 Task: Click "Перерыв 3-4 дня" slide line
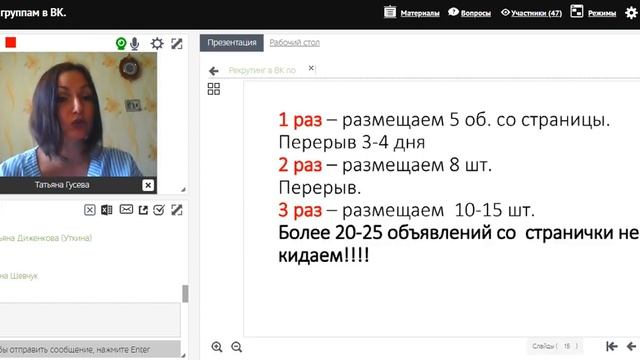click(351, 142)
